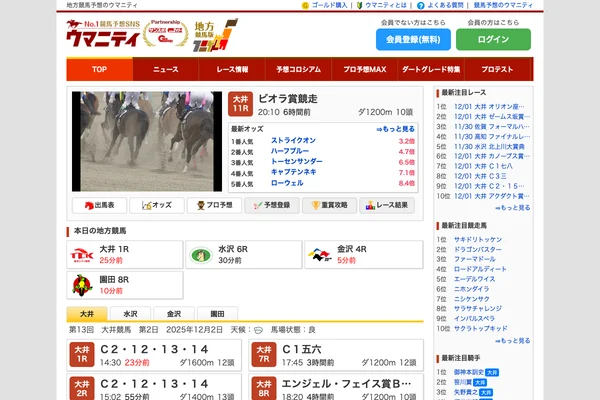This screenshot has height=400, width=600.
Task: Click もっと見る under 最新注目競走馬
Action: click(x=512, y=341)
